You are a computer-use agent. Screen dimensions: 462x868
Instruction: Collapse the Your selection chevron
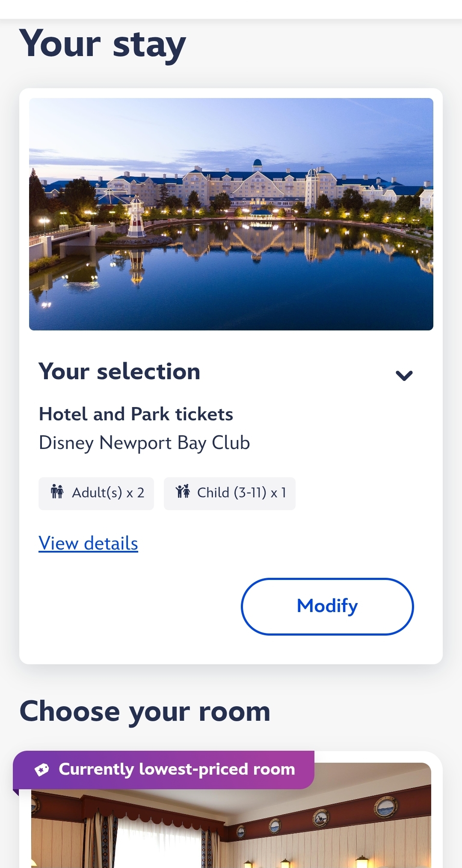click(x=404, y=375)
